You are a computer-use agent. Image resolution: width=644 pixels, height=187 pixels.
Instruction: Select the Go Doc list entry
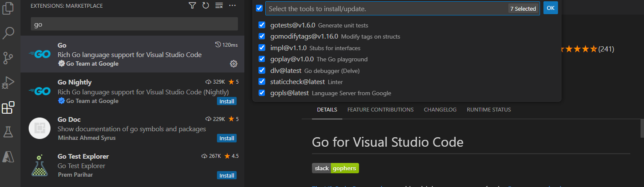click(x=132, y=128)
